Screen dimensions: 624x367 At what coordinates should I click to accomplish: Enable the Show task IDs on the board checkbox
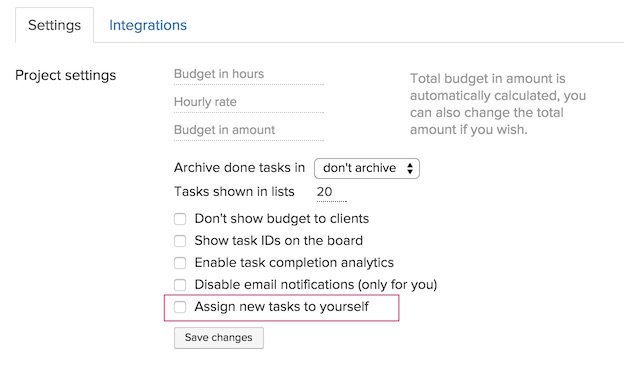tap(180, 241)
